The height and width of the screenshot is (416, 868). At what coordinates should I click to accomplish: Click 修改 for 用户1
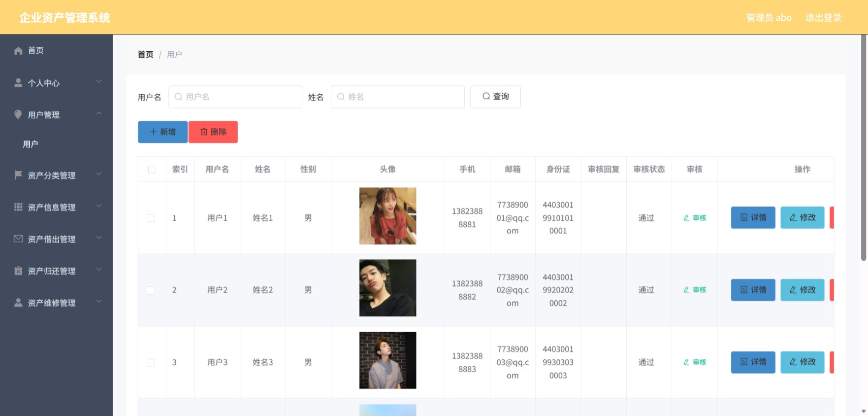(803, 217)
